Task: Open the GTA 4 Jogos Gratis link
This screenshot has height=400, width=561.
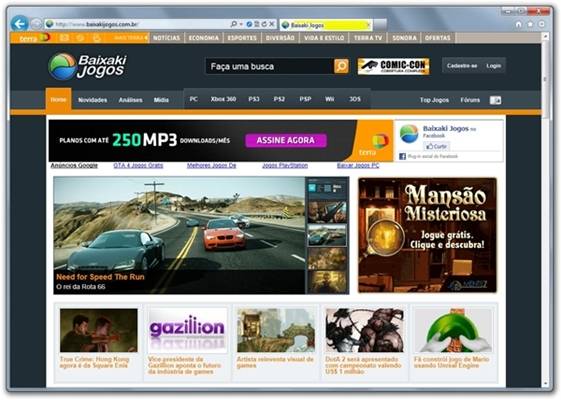Action: tap(138, 166)
